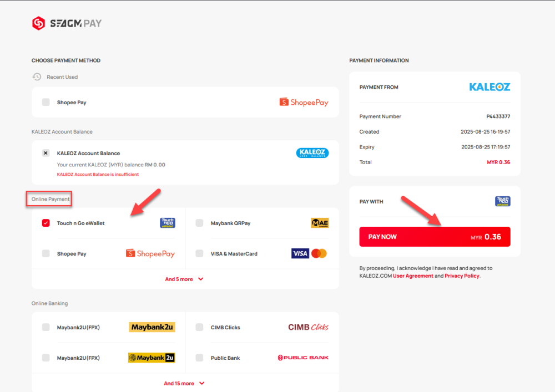Image resolution: width=555 pixels, height=392 pixels.
Task: Uncheck the Touch n Go eWallet checkbox
Action: (x=46, y=223)
